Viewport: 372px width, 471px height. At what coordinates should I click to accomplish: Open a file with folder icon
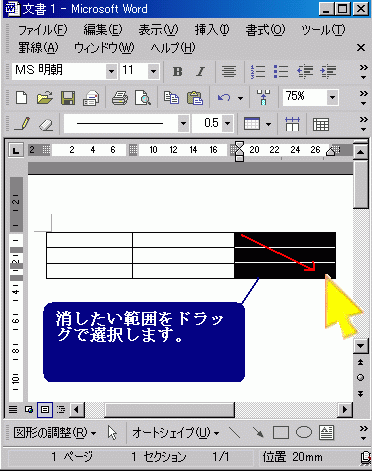[45, 98]
